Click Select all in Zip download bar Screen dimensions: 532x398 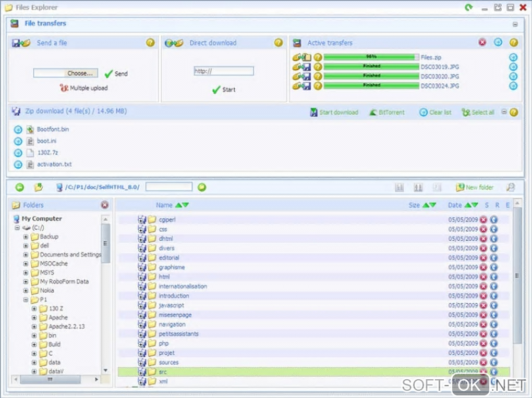pos(478,112)
